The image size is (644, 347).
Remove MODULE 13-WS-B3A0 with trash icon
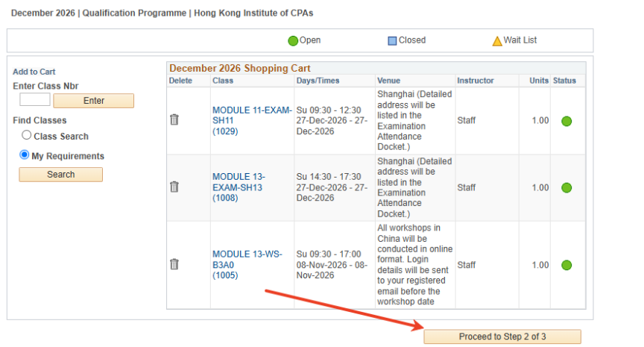click(x=174, y=264)
